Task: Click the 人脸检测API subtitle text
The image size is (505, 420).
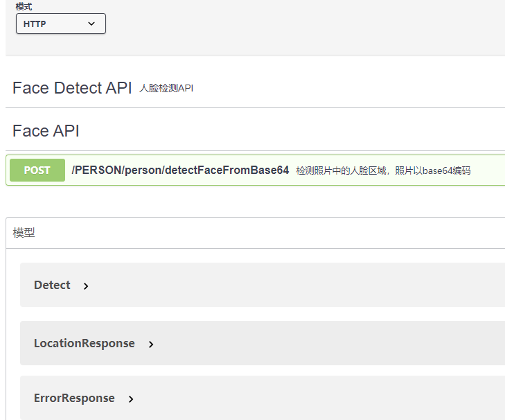Action: 166,88
